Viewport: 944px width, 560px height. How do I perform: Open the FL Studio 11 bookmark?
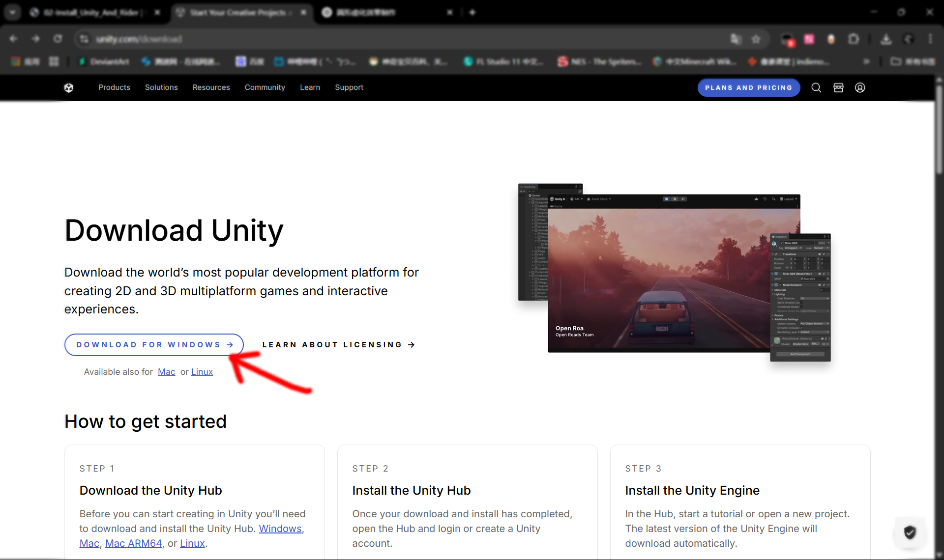(x=504, y=61)
